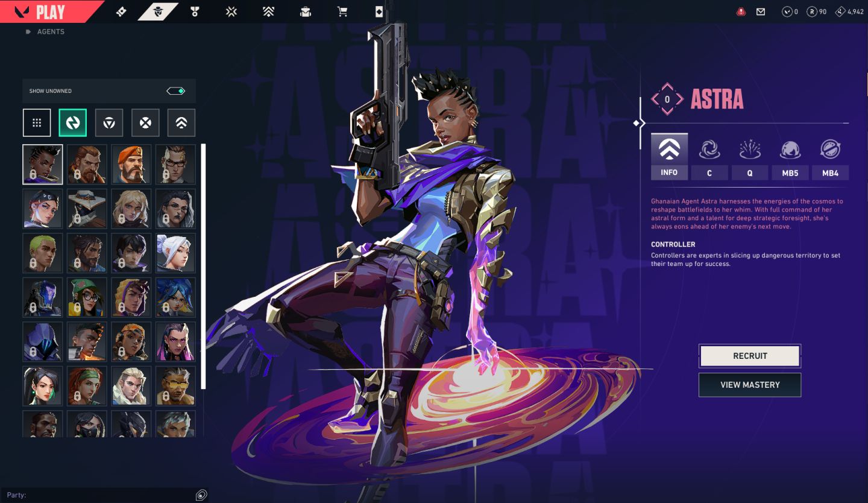Click the Valorant Points balance showing 0
Image resolution: width=868 pixels, height=503 pixels.
790,11
